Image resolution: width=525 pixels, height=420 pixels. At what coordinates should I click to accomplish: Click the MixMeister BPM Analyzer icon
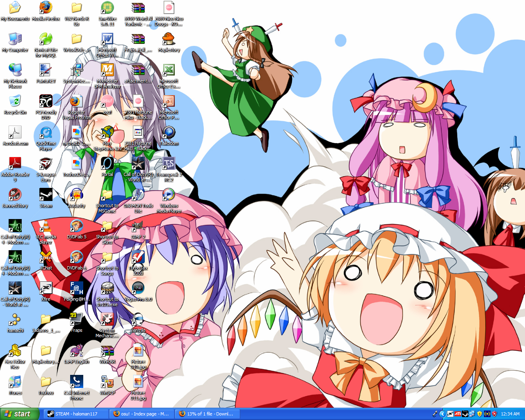click(107, 70)
